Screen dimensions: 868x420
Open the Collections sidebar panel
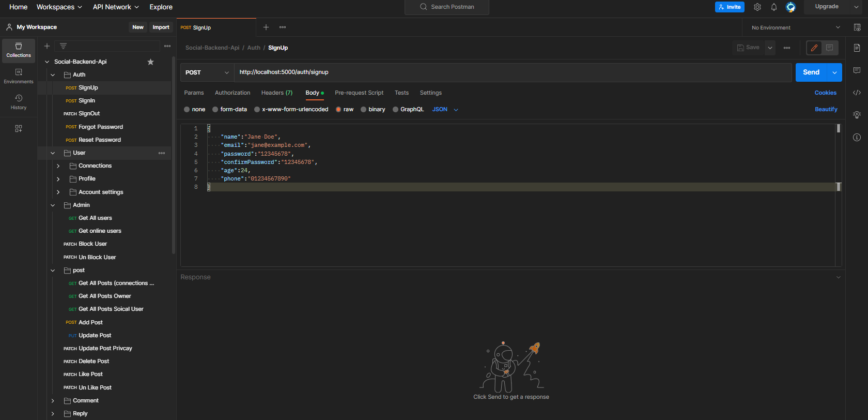pyautogui.click(x=19, y=50)
